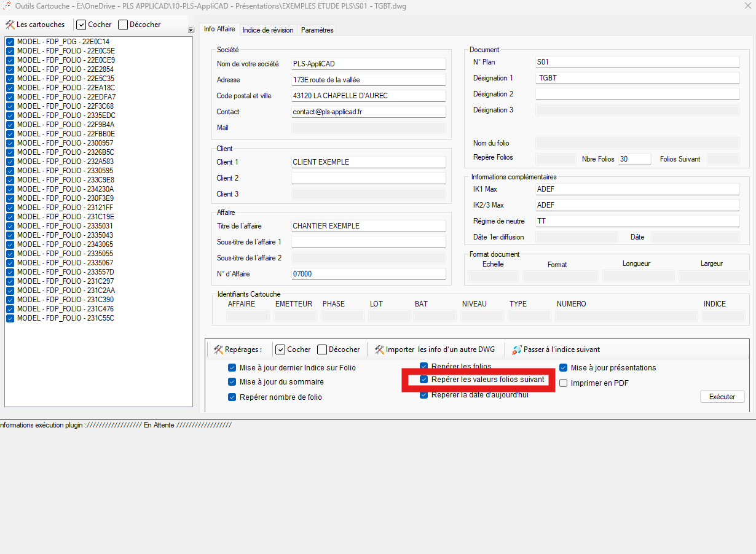Click the Décocher icon in the Repérages toolbar
The height and width of the screenshot is (554, 756).
[322, 349]
